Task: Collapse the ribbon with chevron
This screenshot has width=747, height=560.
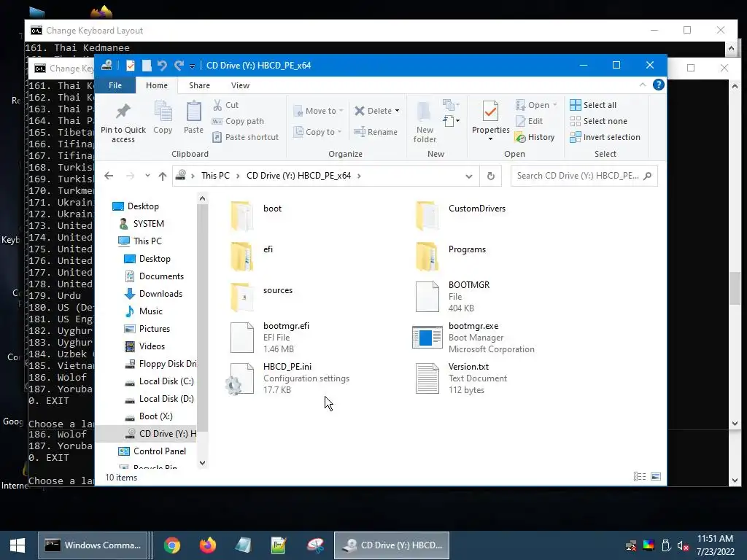Action: [643, 85]
